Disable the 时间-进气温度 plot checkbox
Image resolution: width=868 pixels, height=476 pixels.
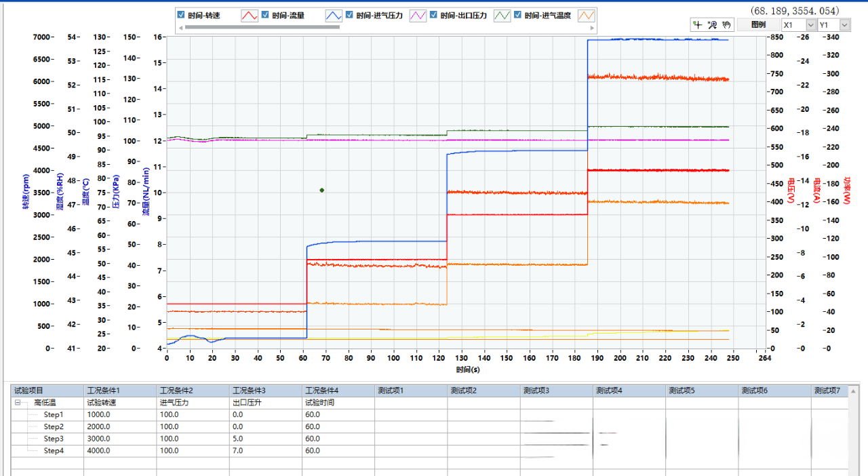pyautogui.click(x=516, y=14)
